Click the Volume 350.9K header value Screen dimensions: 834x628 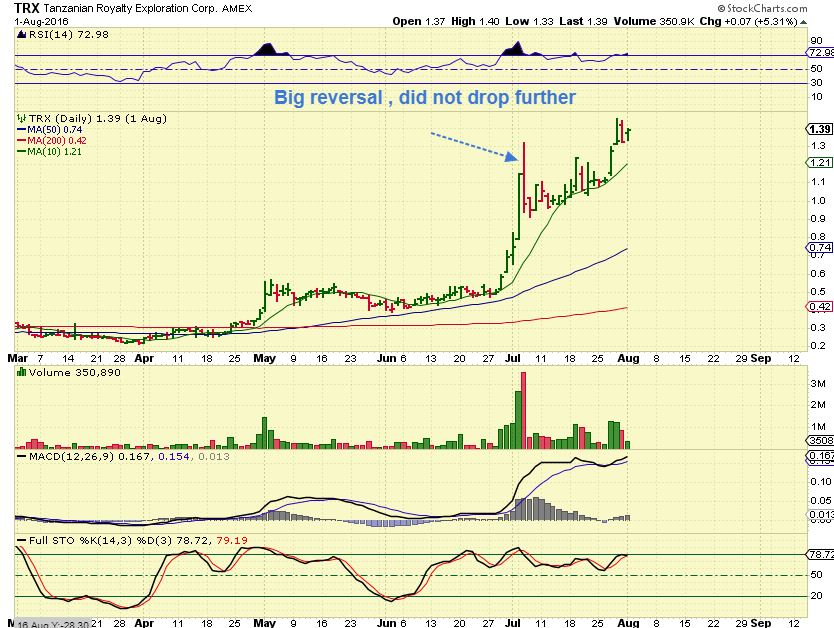654,22
